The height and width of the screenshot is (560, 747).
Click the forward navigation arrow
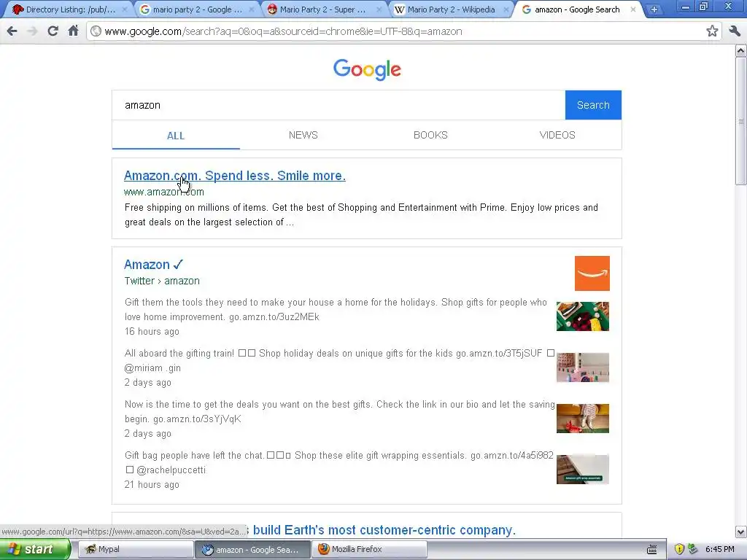tap(32, 31)
